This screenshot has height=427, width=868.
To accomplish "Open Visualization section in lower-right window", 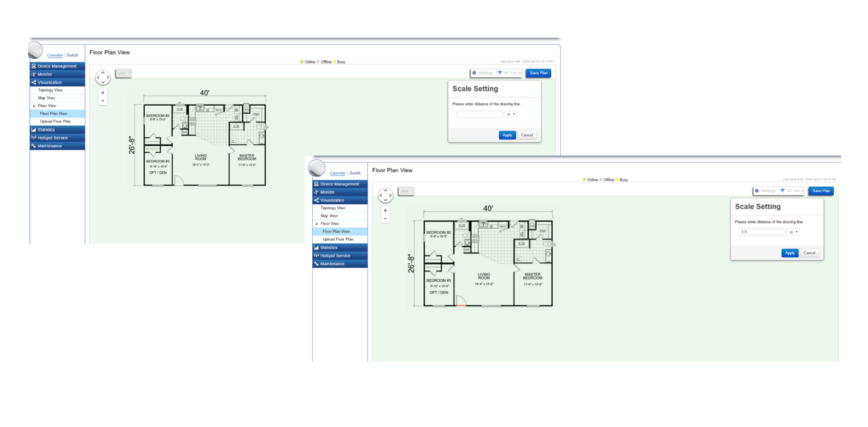I will pyautogui.click(x=340, y=200).
